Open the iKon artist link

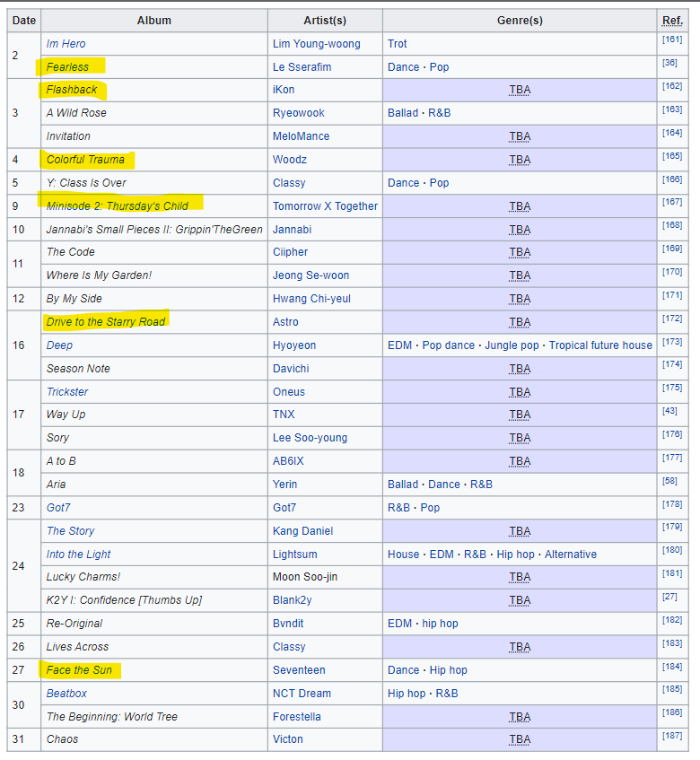(284, 90)
